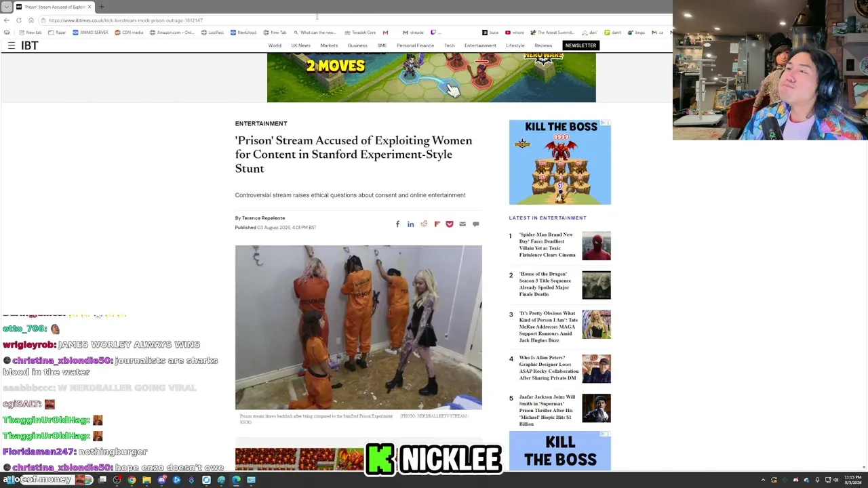Select Business in the navigation menu

[357, 45]
